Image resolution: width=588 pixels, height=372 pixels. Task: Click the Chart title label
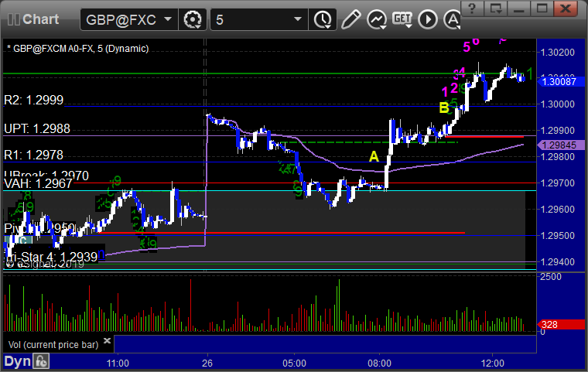pos(40,19)
